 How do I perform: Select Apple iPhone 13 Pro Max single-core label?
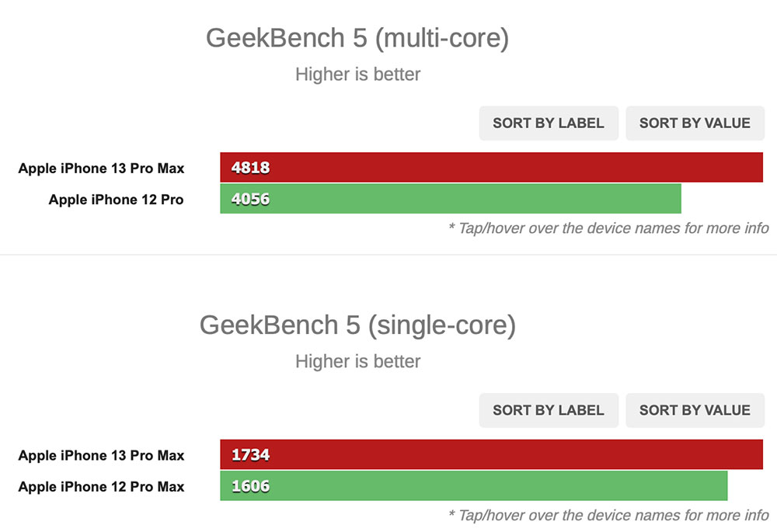click(101, 456)
